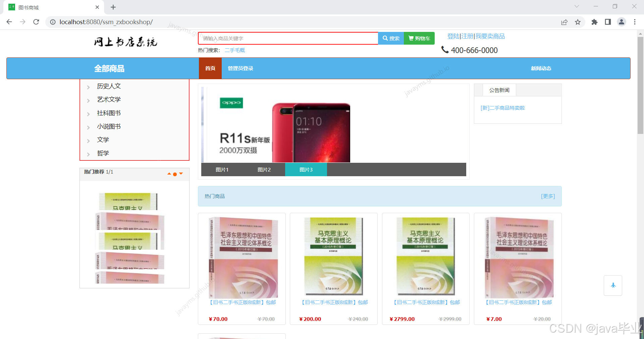The image size is (644, 339).
Task: Open the ¥70.00 book cover image
Action: click(243, 257)
